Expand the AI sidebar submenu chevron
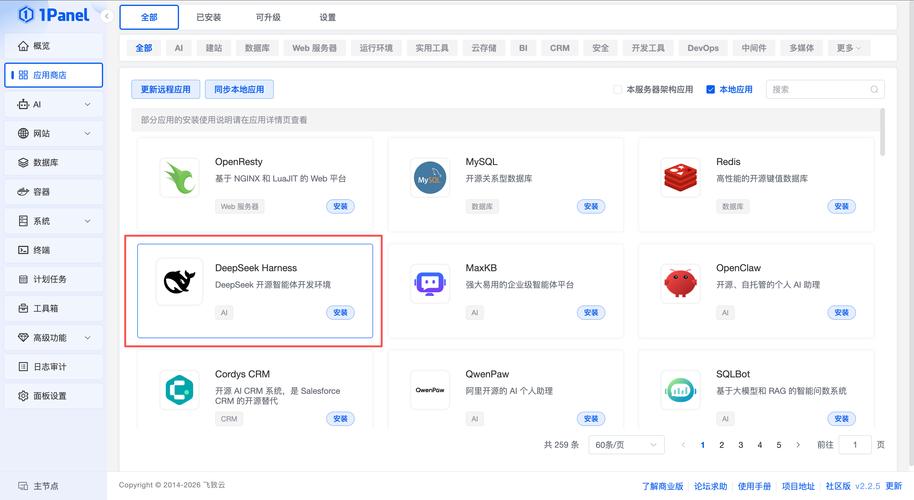Viewport: 914px width, 500px height. coord(87,104)
